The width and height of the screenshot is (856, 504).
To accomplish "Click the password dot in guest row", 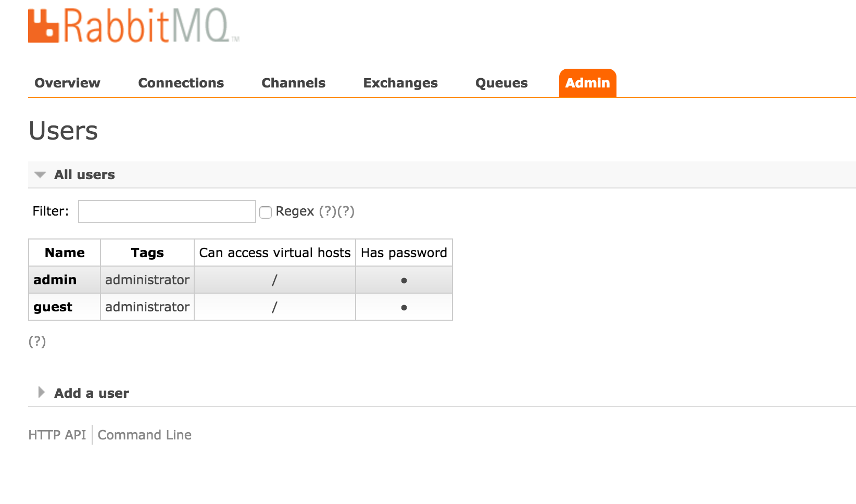I will tap(404, 308).
